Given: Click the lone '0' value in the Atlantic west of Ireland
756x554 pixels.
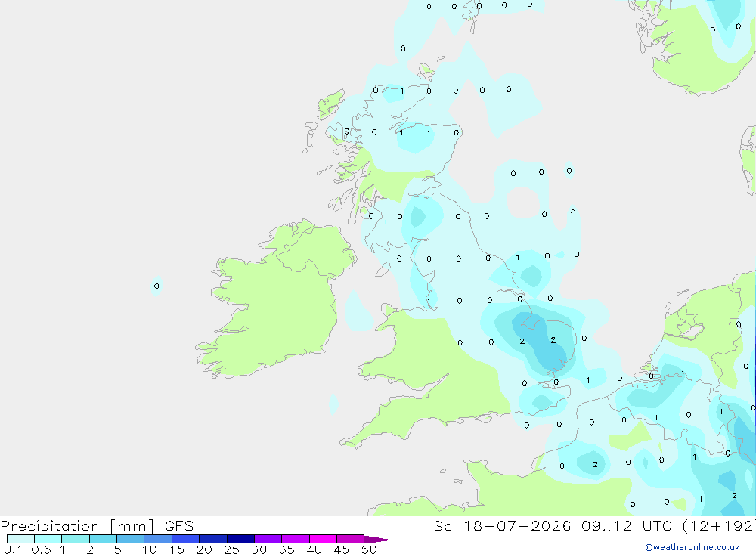Looking at the screenshot, I should (156, 286).
